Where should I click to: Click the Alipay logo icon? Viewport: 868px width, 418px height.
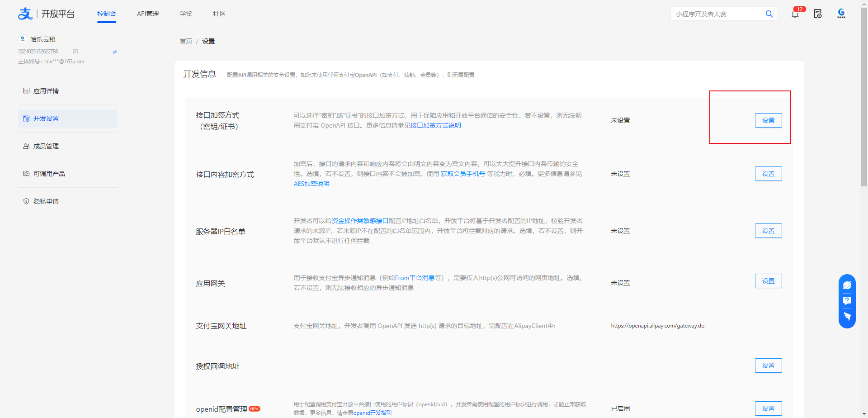click(x=25, y=14)
